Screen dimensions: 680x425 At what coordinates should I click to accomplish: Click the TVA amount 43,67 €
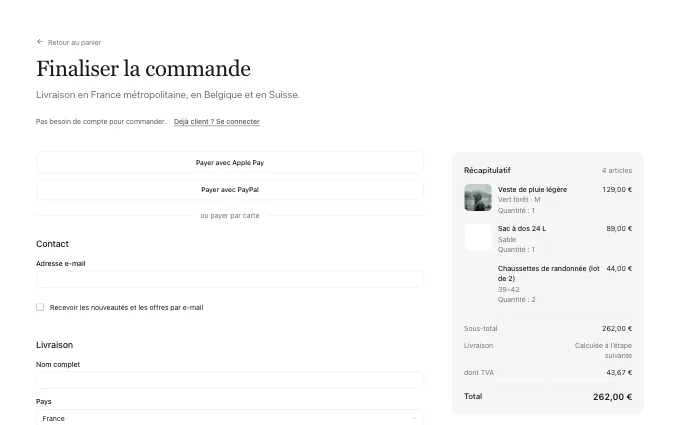(619, 373)
